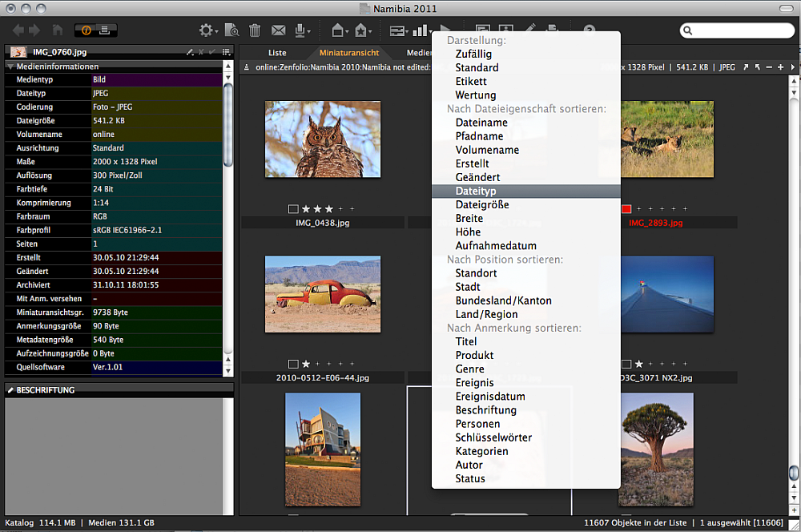Choose Dateigröße from the sort menu
This screenshot has height=532, width=801.
coord(482,205)
